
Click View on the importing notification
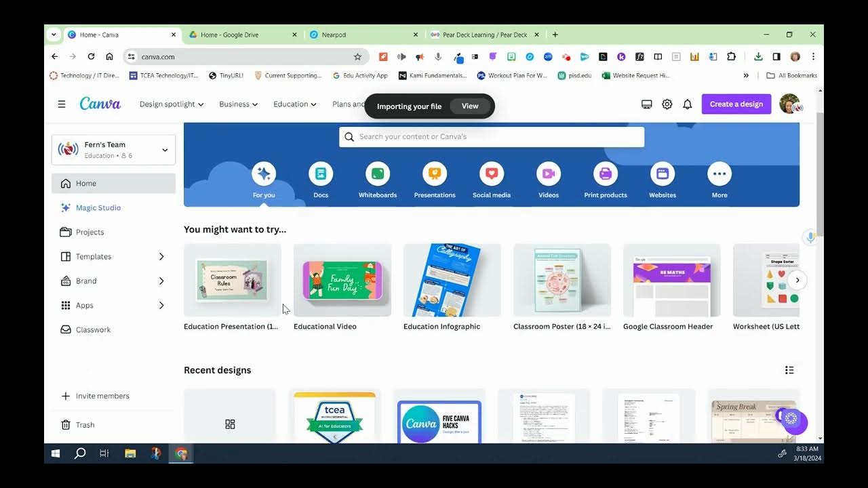coord(470,106)
